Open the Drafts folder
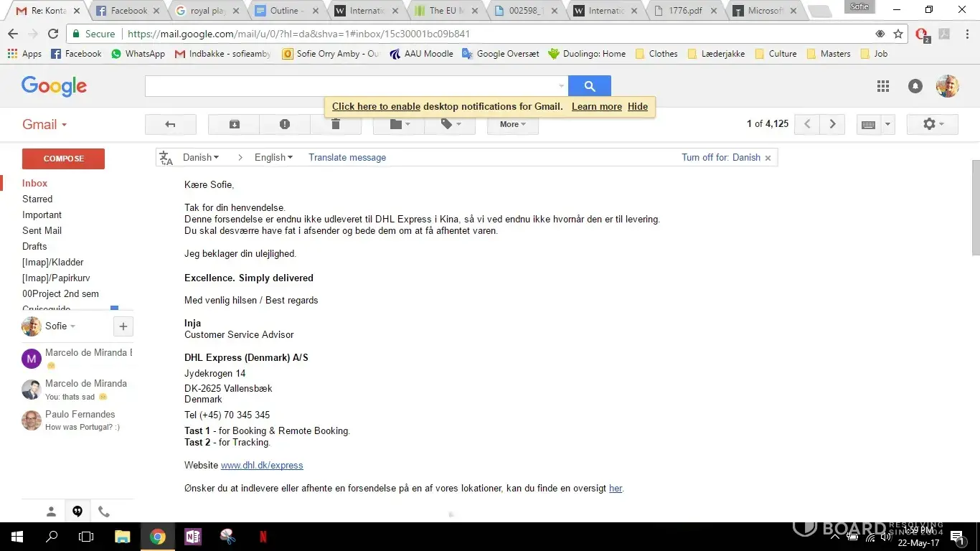The image size is (980, 551). 34,246
